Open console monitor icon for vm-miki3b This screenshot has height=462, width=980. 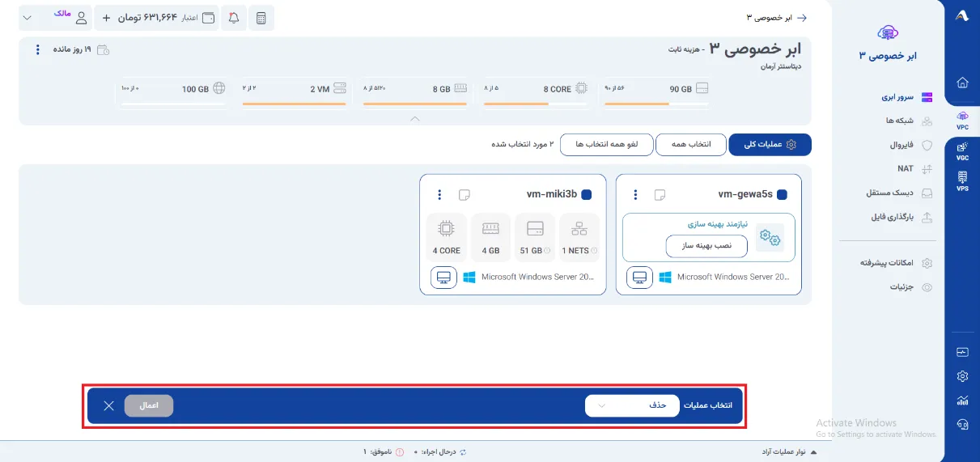(x=443, y=278)
